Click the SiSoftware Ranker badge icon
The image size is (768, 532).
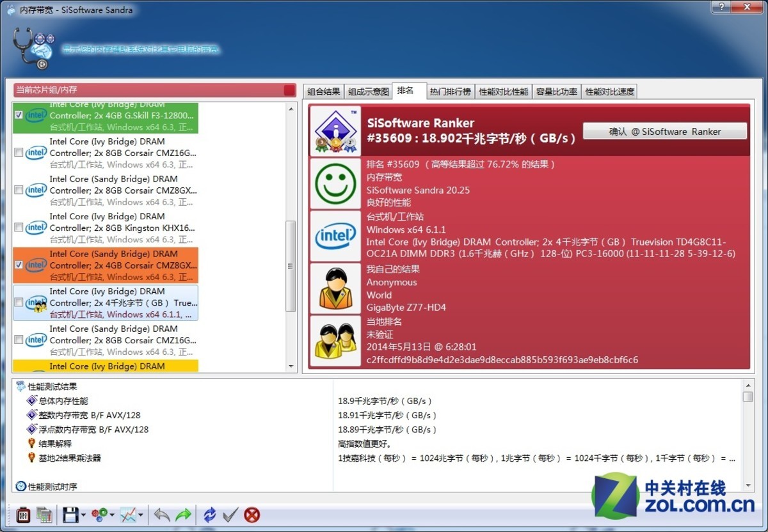[334, 131]
